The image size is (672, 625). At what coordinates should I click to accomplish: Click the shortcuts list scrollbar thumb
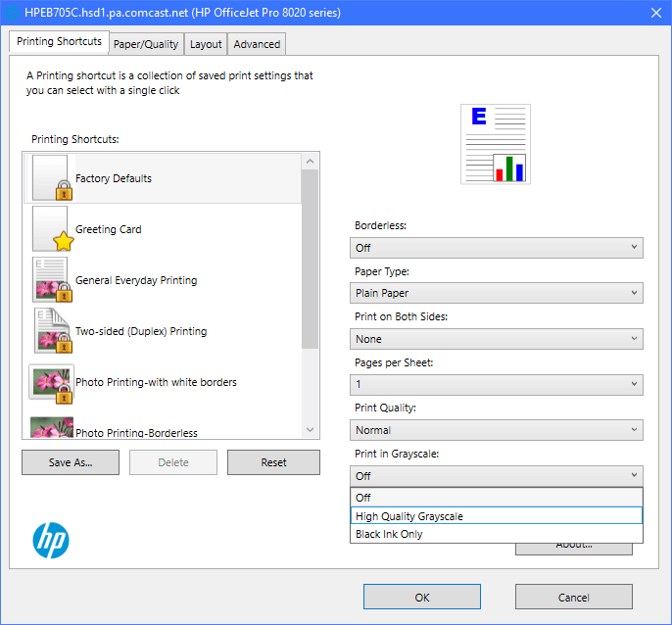coord(310,260)
